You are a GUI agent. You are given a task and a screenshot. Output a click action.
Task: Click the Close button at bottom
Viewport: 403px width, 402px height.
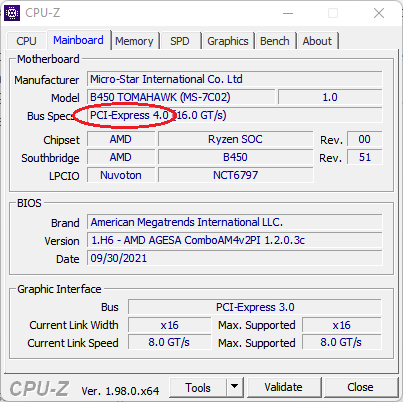pos(360,387)
